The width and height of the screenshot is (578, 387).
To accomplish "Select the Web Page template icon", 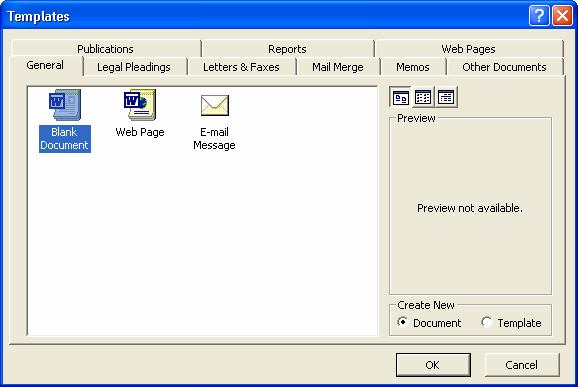I will pyautogui.click(x=140, y=105).
